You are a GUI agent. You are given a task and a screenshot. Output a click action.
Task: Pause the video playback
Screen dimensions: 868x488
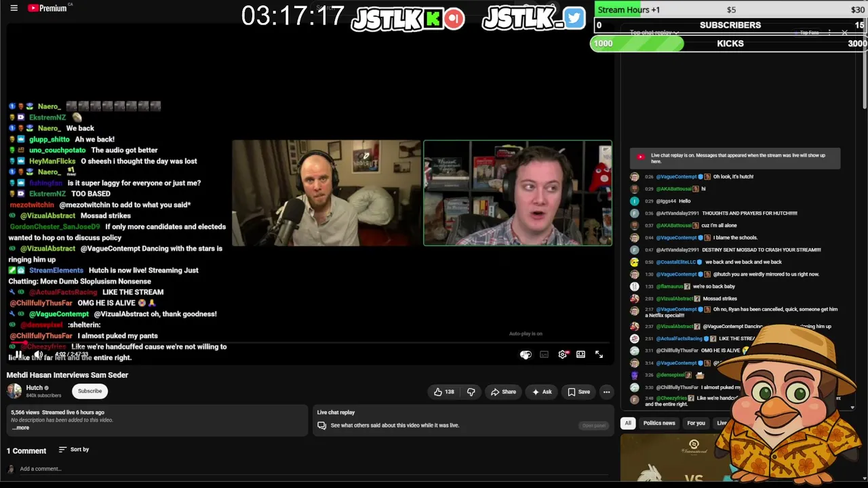pos(18,354)
